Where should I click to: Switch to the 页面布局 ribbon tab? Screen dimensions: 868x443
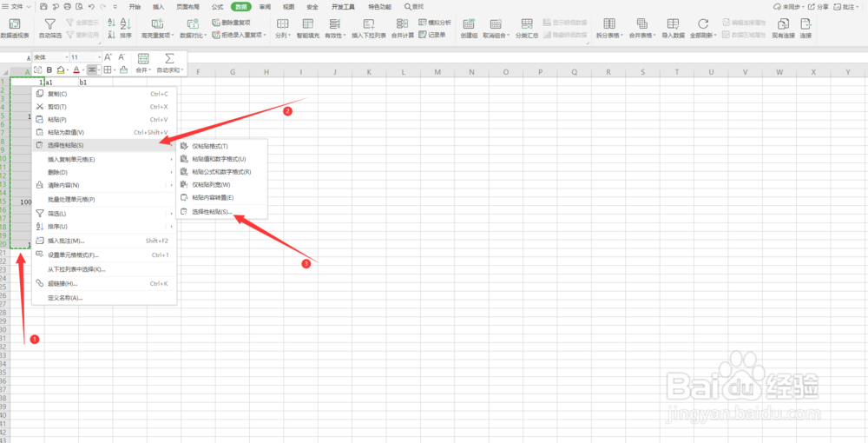point(188,7)
